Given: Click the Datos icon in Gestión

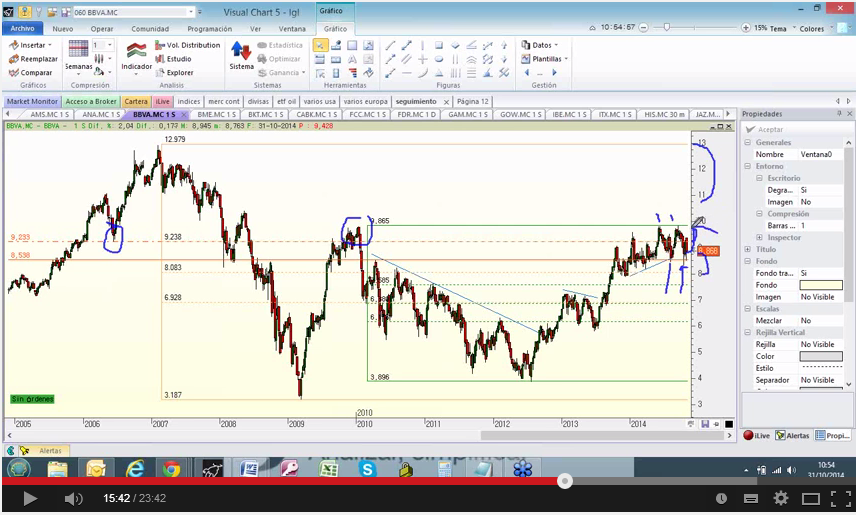Looking at the screenshot, I should [526, 45].
